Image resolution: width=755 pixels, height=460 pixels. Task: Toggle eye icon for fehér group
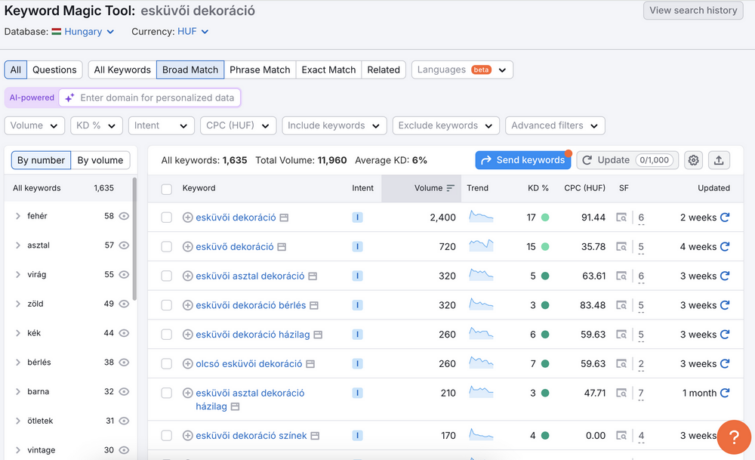coord(124,216)
